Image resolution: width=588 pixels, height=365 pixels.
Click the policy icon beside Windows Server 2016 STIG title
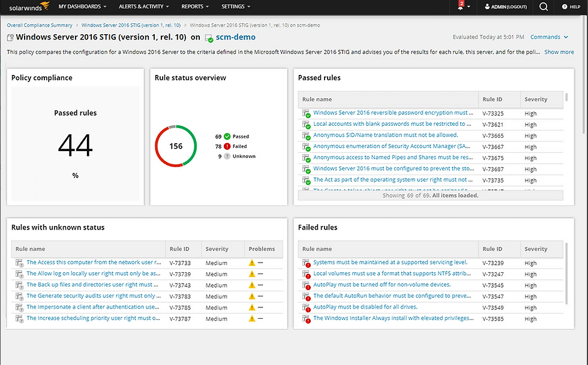[x=10, y=38]
